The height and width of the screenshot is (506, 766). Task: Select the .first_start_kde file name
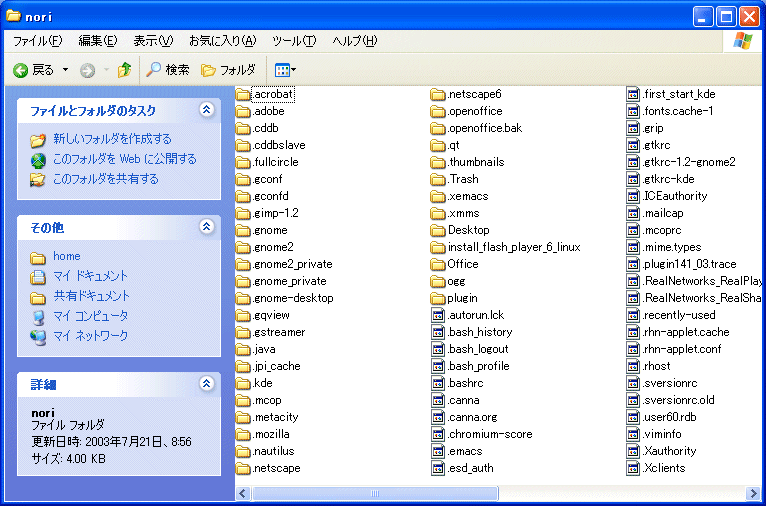point(679,94)
